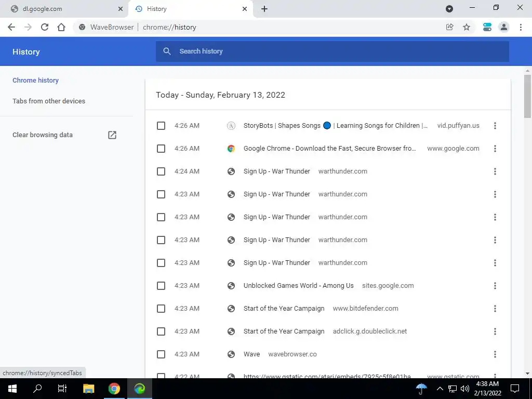Open the StoryBots Shapes Songs history link
This screenshot has width=532, height=399.
[336, 126]
